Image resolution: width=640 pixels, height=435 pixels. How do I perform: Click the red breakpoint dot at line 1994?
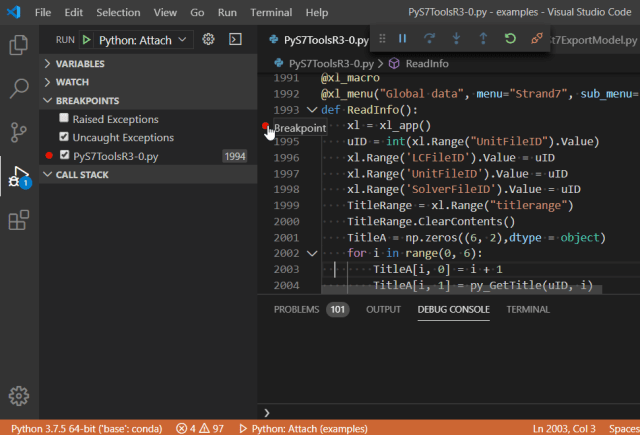point(265,127)
